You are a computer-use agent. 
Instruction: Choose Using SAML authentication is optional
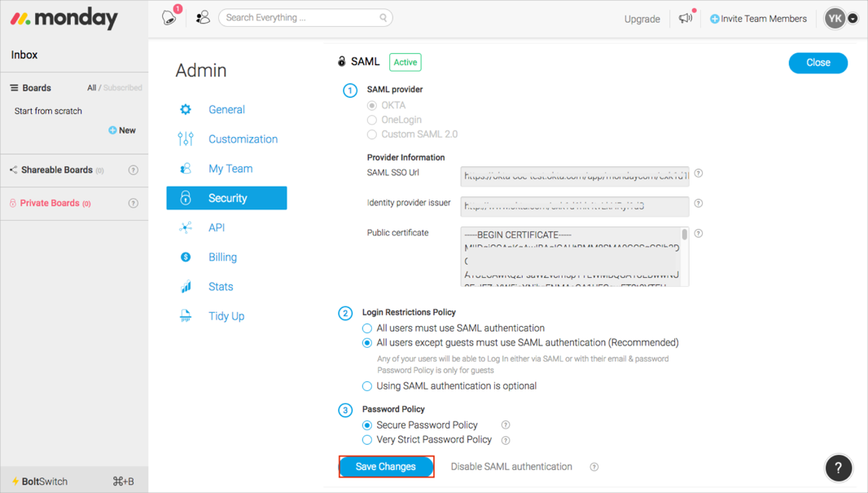coord(367,386)
